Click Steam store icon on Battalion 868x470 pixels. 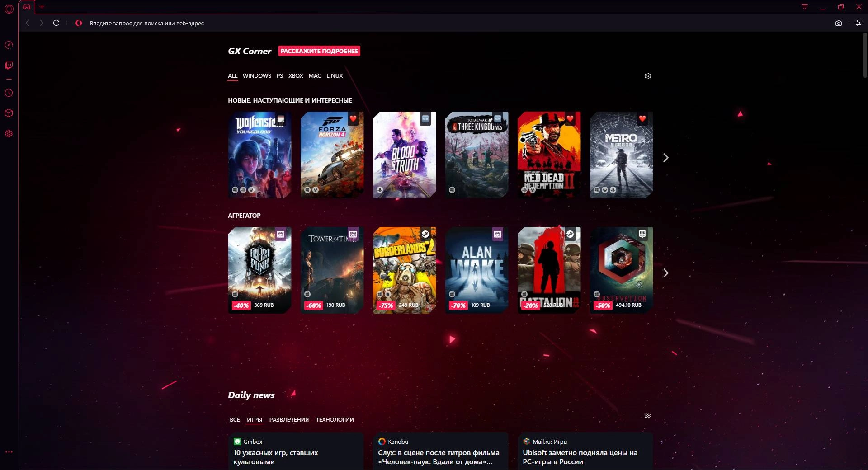click(570, 234)
